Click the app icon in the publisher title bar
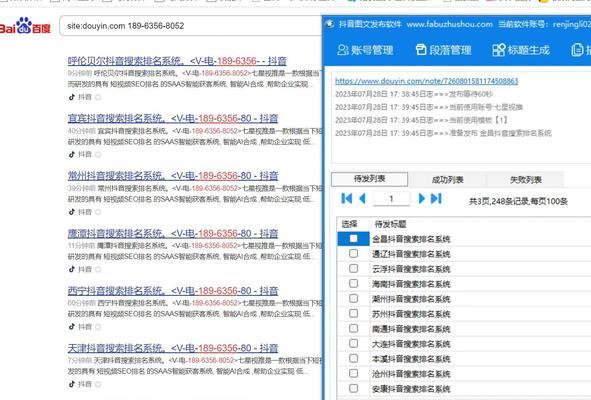Viewport: 591px width, 400px height. click(x=330, y=24)
